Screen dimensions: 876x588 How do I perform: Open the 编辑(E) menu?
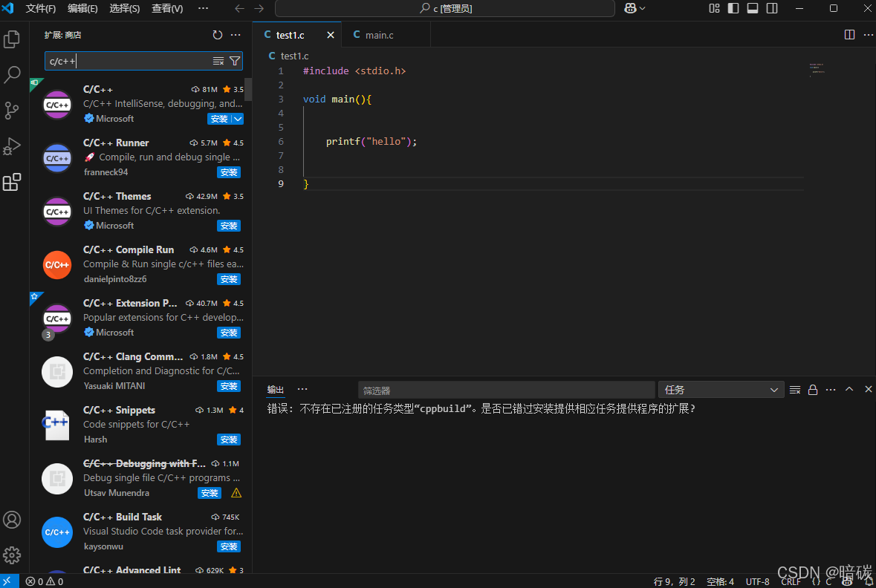[82, 8]
